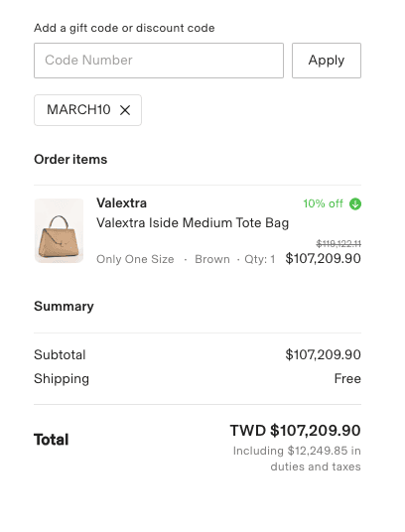Click the Shipping Free value
Viewport: 405px width, 532px height.
(347, 378)
